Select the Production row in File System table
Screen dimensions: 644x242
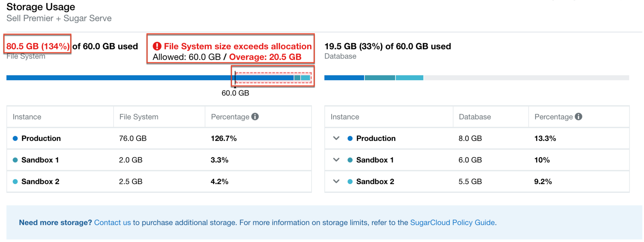pos(41,138)
